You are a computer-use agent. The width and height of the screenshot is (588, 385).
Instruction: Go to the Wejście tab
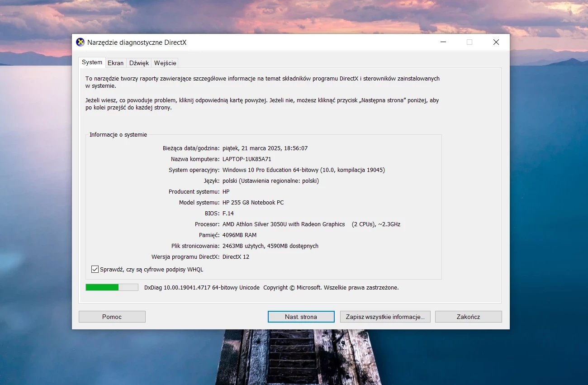point(165,63)
